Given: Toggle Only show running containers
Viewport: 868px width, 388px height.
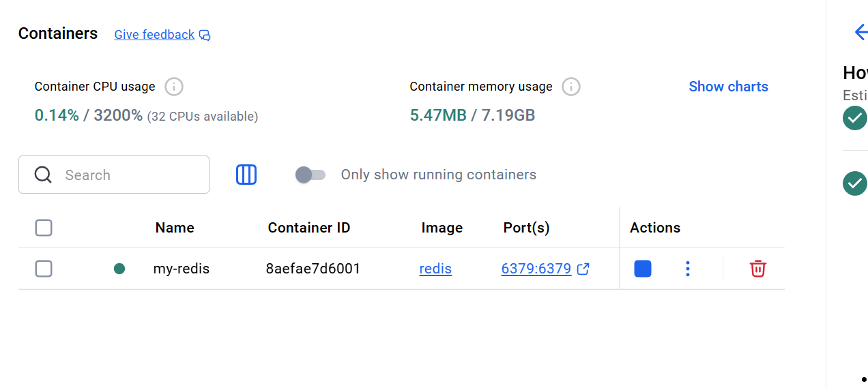Looking at the screenshot, I should (x=310, y=175).
